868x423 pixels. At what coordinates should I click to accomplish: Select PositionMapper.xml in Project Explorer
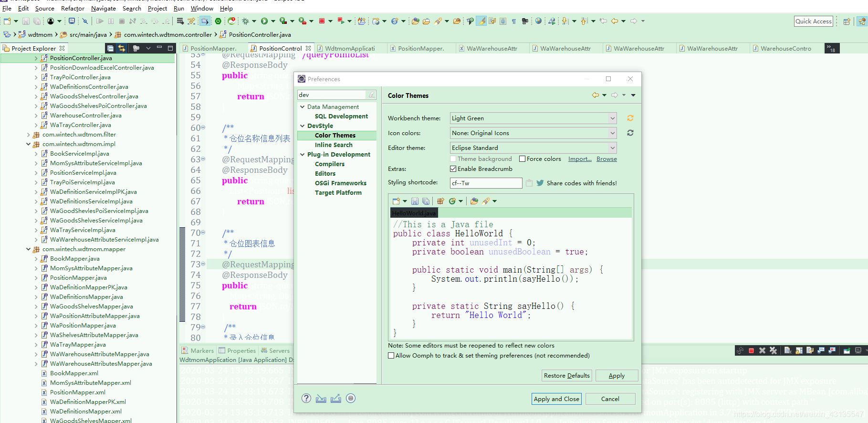click(78, 392)
